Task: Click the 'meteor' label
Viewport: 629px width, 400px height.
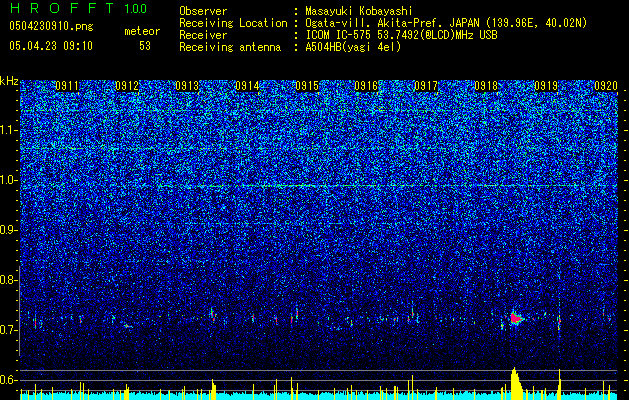Action: point(142,31)
